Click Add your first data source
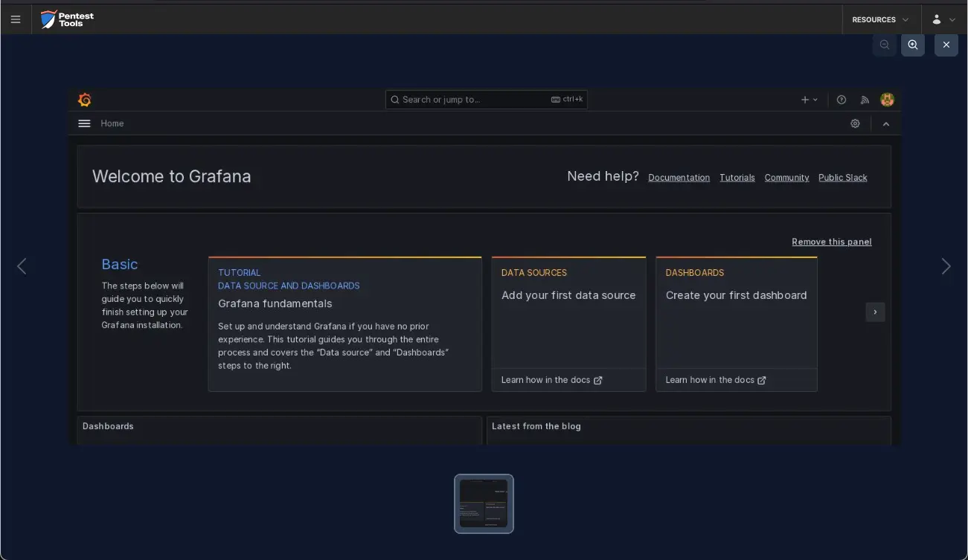Viewport: 968px width, 560px height. (568, 295)
